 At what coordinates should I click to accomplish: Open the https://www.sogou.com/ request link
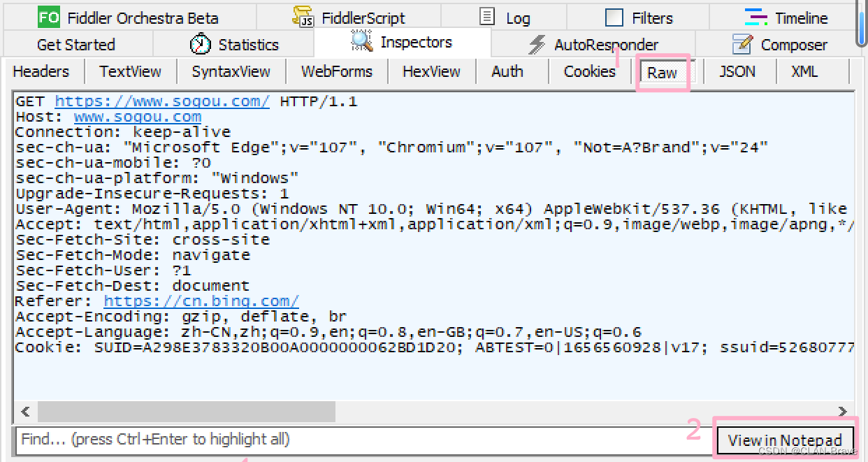pyautogui.click(x=162, y=102)
